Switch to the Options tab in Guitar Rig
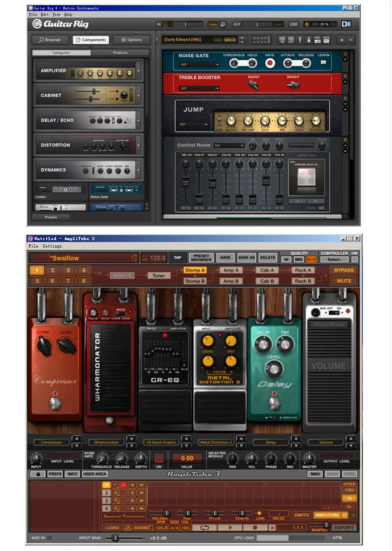Screen dimensions: 392x551 pyautogui.click(x=132, y=40)
